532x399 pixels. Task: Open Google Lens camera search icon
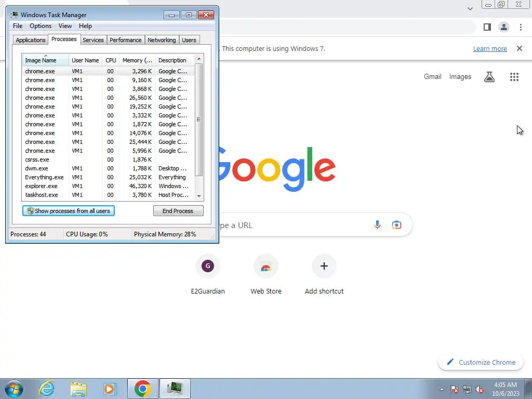point(396,224)
